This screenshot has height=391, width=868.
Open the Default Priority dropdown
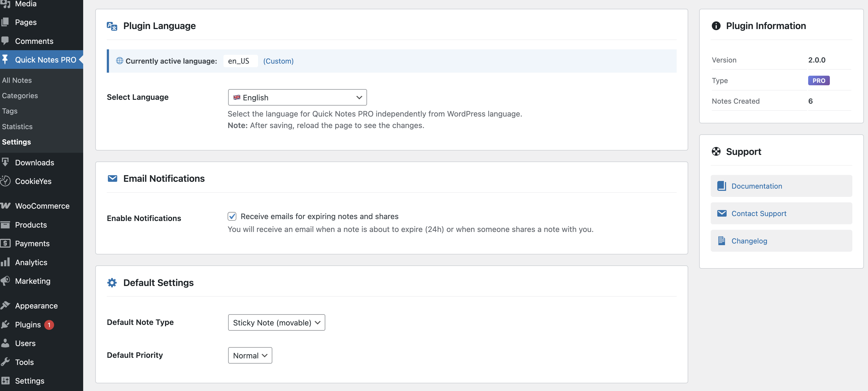tap(250, 355)
